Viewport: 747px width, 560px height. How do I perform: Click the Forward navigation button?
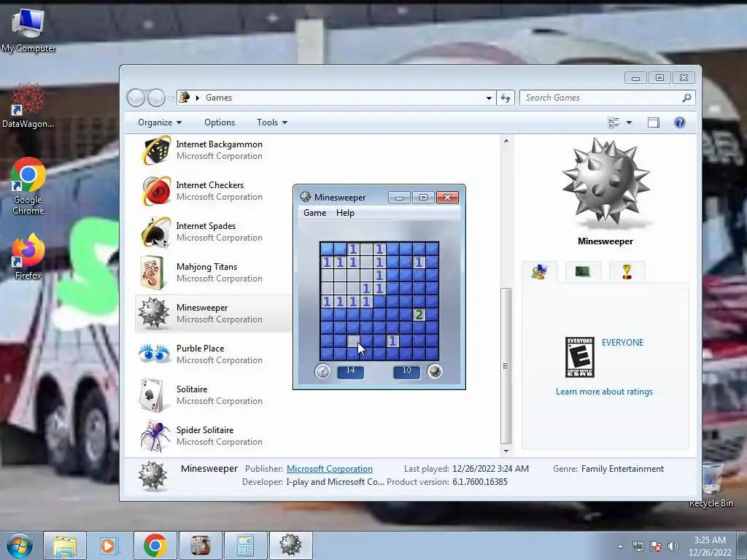coord(156,98)
